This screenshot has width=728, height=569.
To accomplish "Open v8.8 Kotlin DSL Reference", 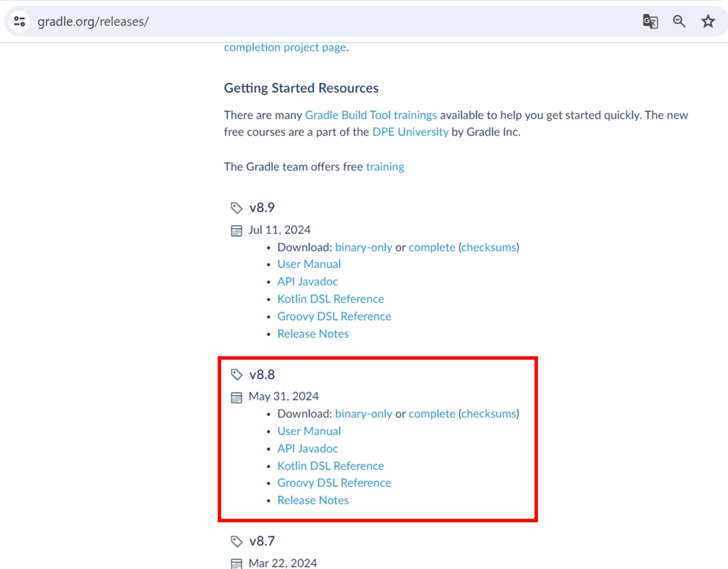I will click(331, 466).
